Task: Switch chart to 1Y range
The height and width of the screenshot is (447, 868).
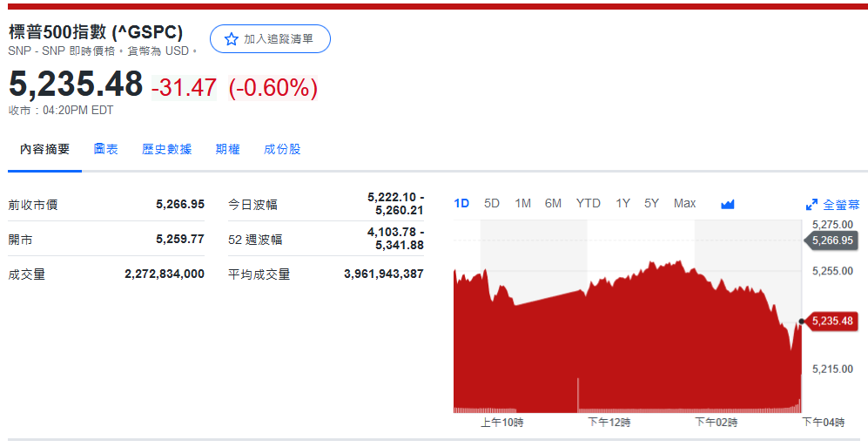Action: tap(622, 203)
